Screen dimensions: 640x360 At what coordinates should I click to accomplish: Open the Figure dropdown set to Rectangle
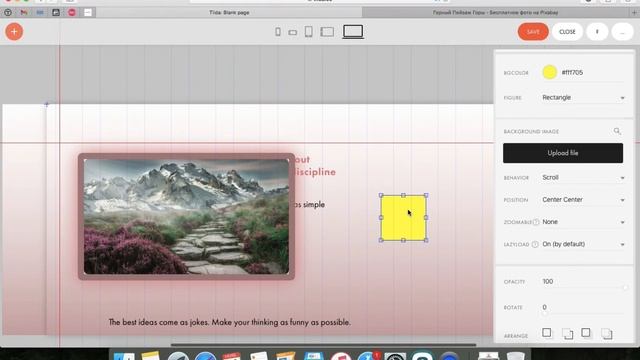pyautogui.click(x=583, y=98)
